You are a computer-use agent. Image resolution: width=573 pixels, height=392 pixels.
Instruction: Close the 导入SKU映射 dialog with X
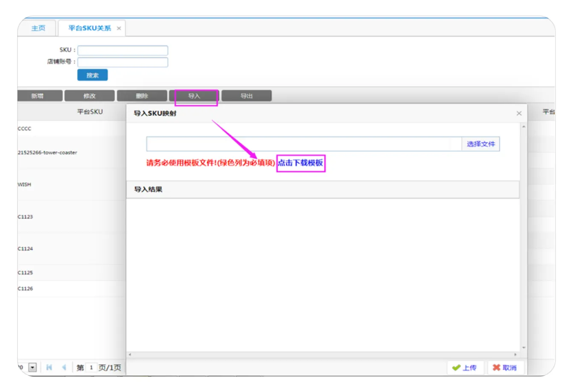519,113
